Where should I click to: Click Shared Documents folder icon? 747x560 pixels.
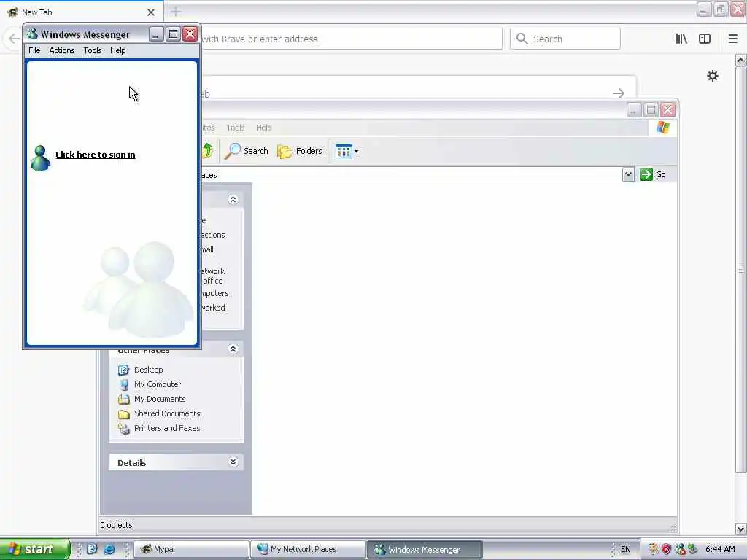click(x=124, y=414)
